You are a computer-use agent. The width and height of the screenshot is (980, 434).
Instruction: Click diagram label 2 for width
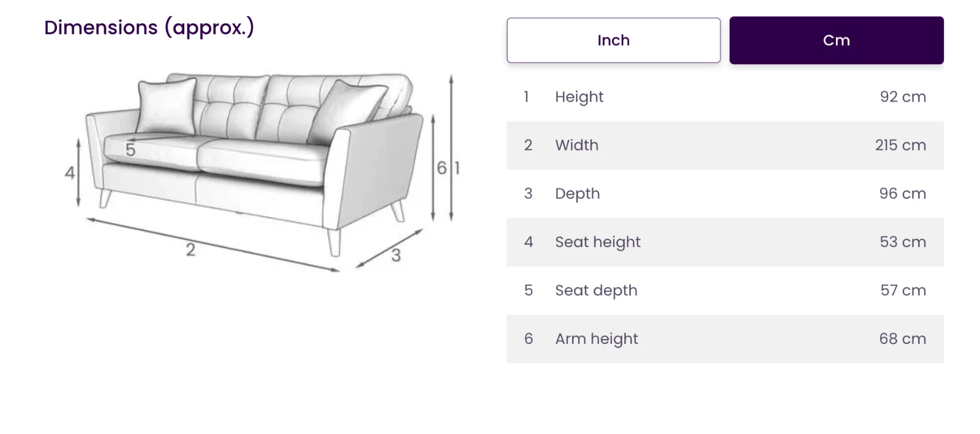[x=190, y=250]
